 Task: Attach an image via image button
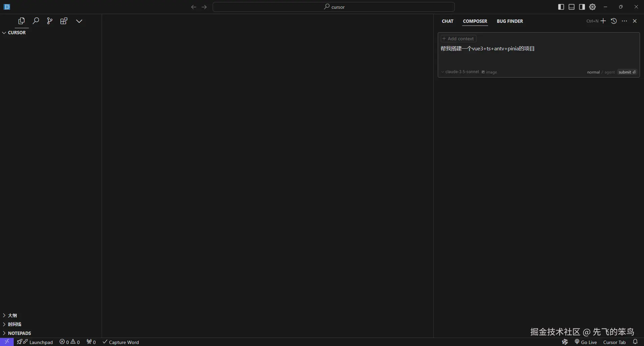pos(489,72)
